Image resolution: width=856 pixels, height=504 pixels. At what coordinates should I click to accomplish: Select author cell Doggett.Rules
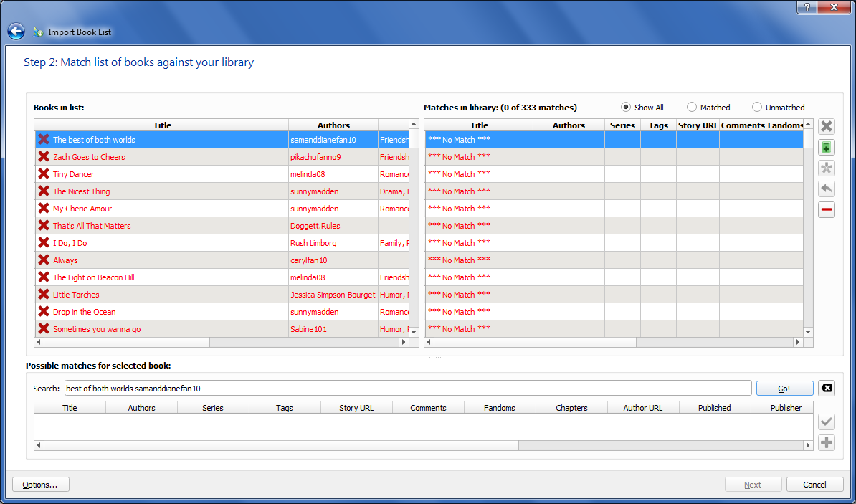click(333, 226)
